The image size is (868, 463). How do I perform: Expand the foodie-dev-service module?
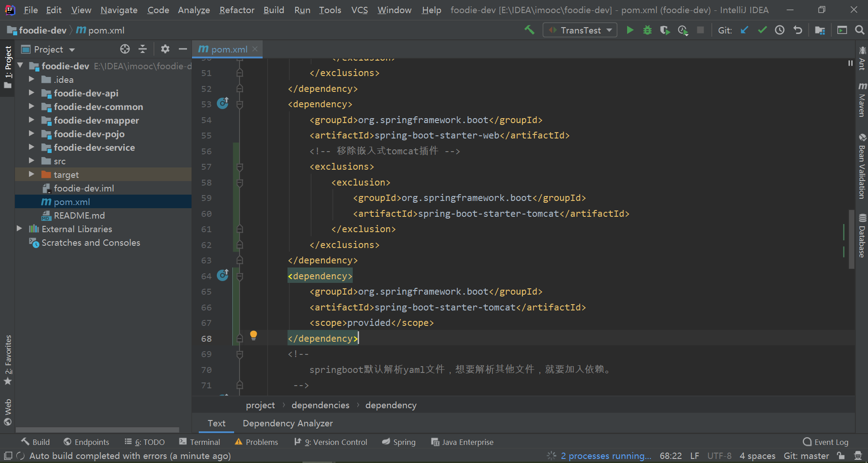(31, 147)
